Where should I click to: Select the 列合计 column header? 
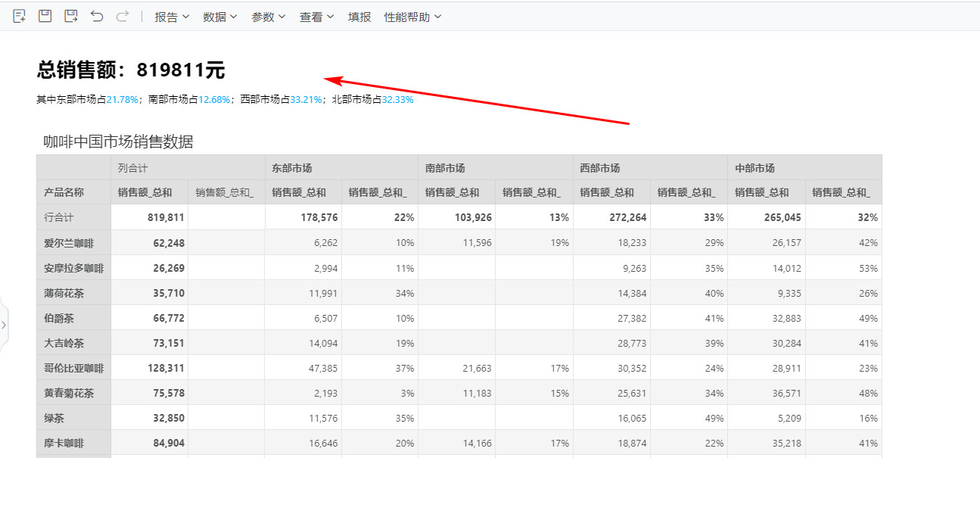point(188,168)
